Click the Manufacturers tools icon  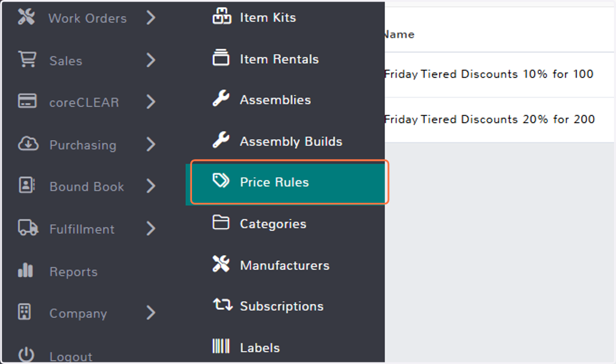point(221,264)
